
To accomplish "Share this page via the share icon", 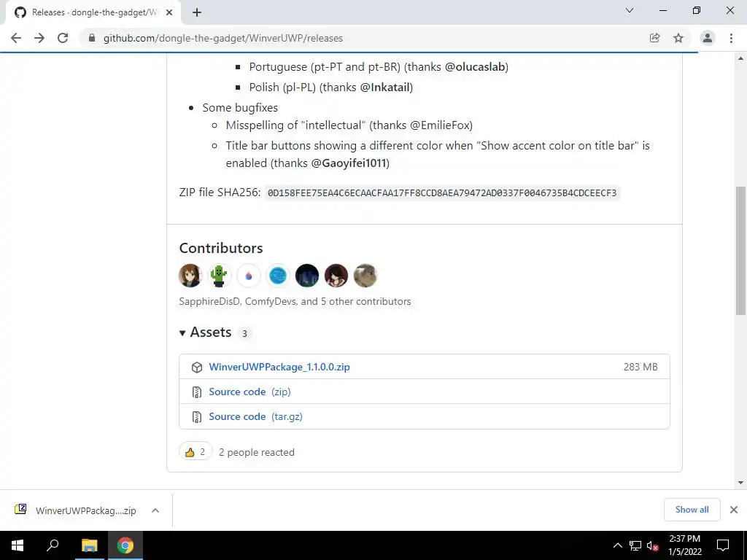I will [655, 38].
